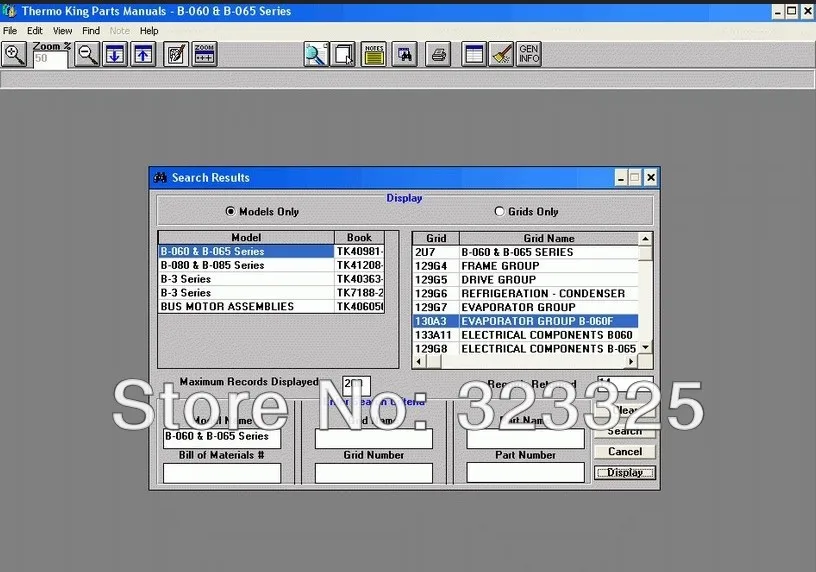Open the Help menu
Image resolution: width=816 pixels, height=572 pixels.
pos(149,31)
